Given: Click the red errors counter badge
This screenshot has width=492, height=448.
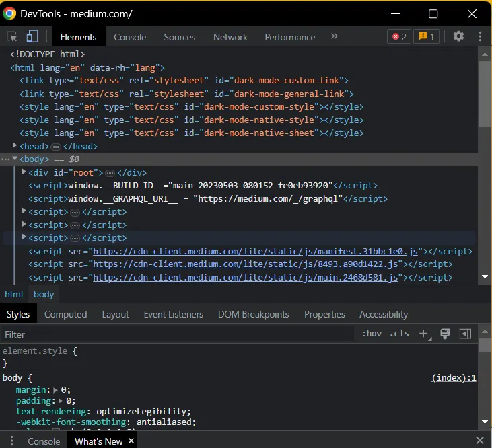Looking at the screenshot, I should pos(399,37).
